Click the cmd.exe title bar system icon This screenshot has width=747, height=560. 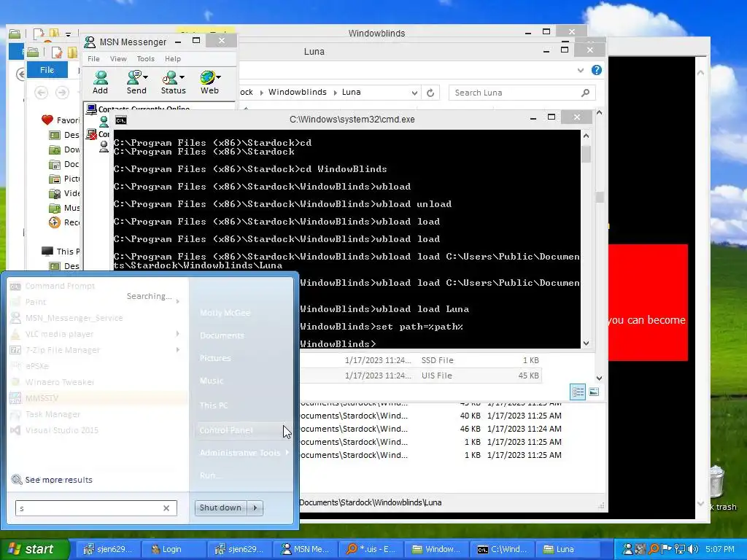point(121,120)
